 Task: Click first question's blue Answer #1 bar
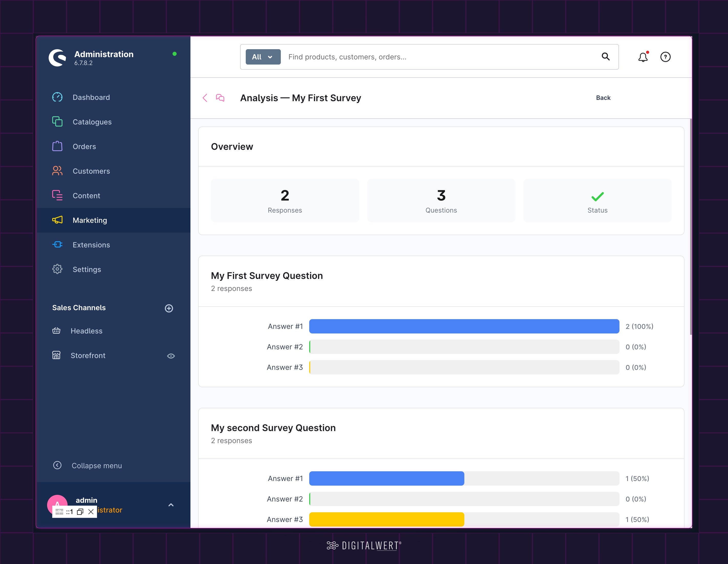[464, 326]
